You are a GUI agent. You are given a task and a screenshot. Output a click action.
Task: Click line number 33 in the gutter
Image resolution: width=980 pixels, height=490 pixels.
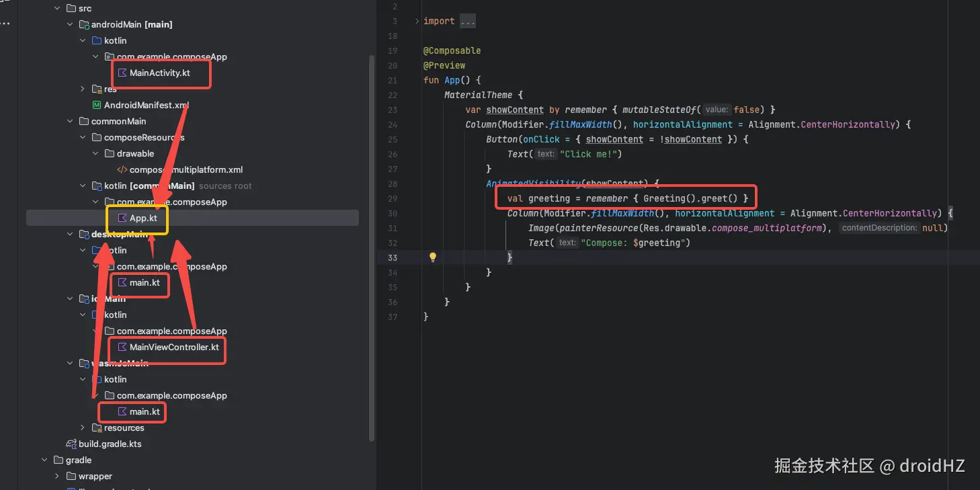coord(393,257)
